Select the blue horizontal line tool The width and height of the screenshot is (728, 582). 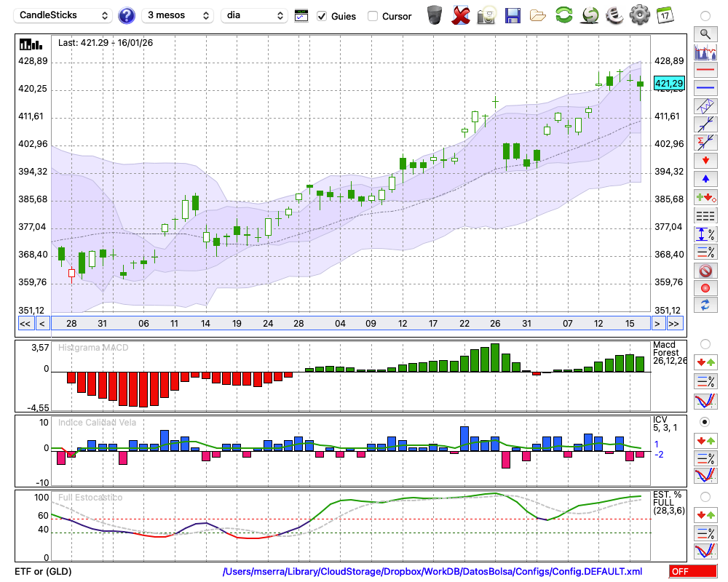pos(705,88)
